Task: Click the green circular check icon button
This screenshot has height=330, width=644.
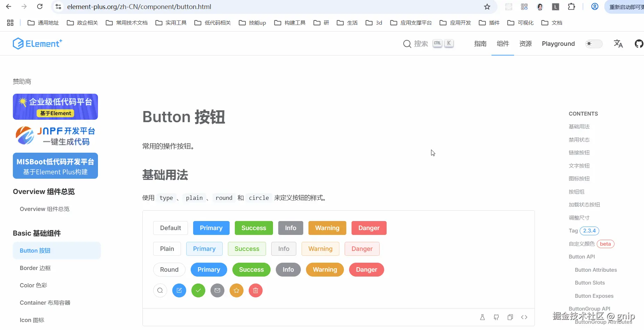Action: pyautogui.click(x=198, y=290)
